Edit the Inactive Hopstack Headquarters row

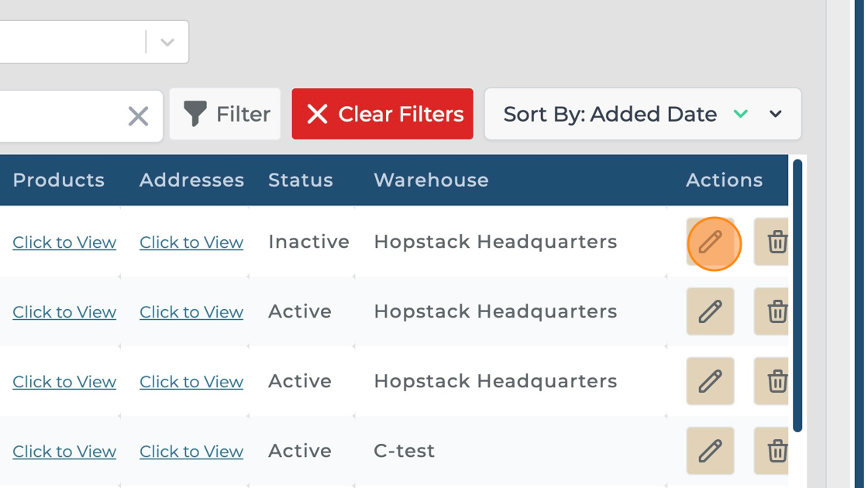tap(711, 242)
